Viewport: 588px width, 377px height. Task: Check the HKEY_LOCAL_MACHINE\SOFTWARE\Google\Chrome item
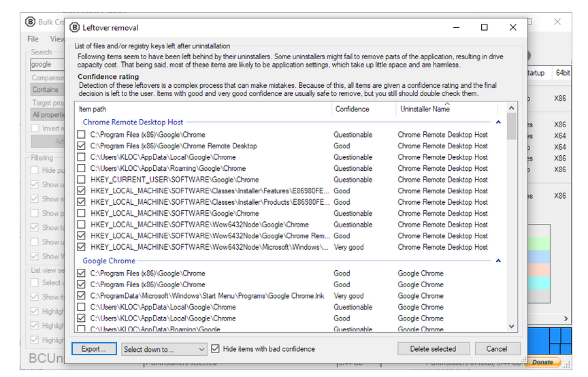point(81,213)
